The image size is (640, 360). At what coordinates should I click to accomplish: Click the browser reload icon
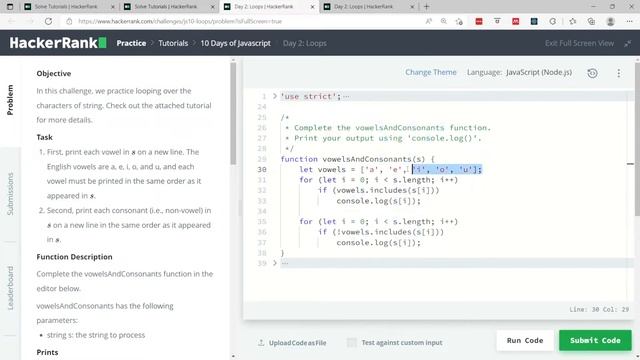tap(48, 21)
